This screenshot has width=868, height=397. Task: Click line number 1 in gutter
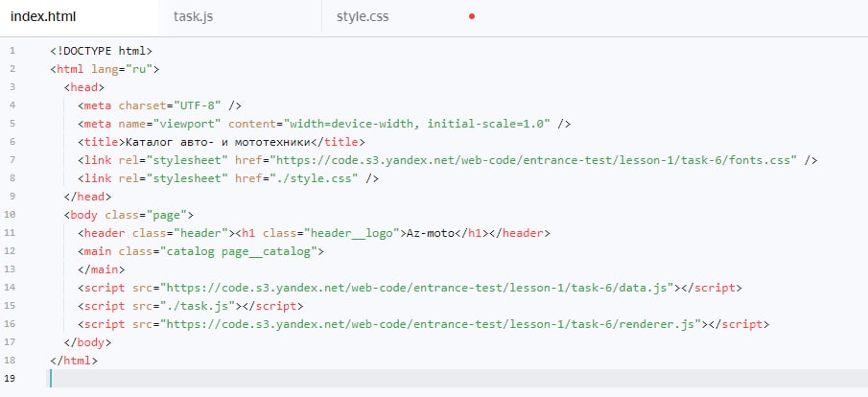(x=12, y=51)
